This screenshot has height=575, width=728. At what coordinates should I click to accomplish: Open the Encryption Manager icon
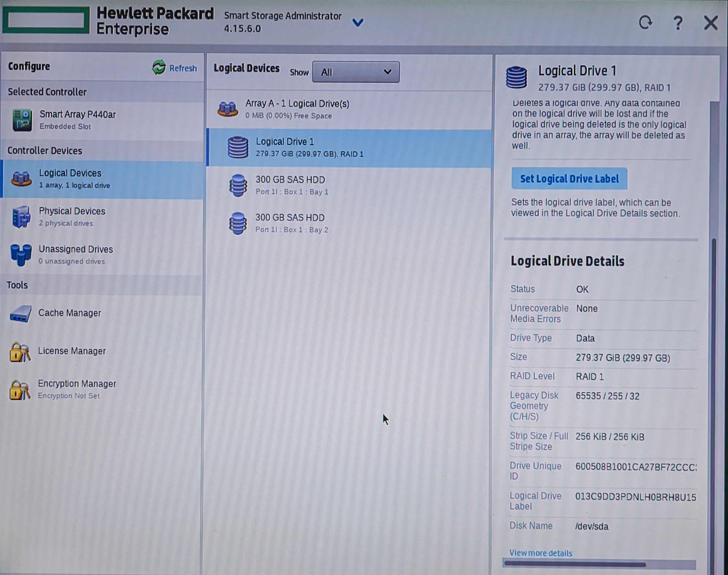[x=20, y=390]
